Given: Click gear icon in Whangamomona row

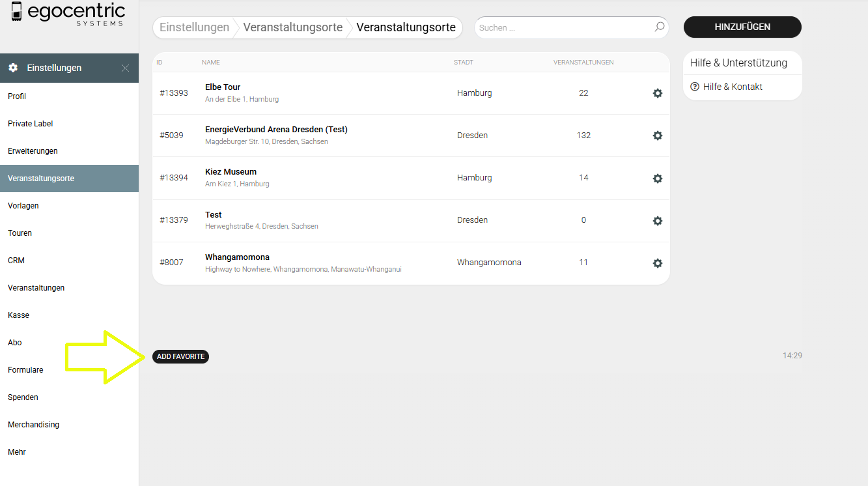Looking at the screenshot, I should (657, 263).
